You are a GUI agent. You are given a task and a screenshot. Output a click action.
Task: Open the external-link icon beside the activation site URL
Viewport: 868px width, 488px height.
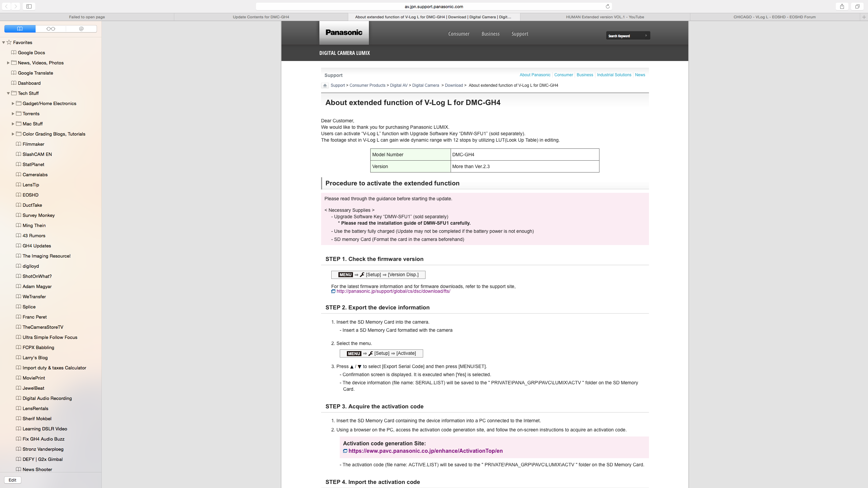(345, 451)
